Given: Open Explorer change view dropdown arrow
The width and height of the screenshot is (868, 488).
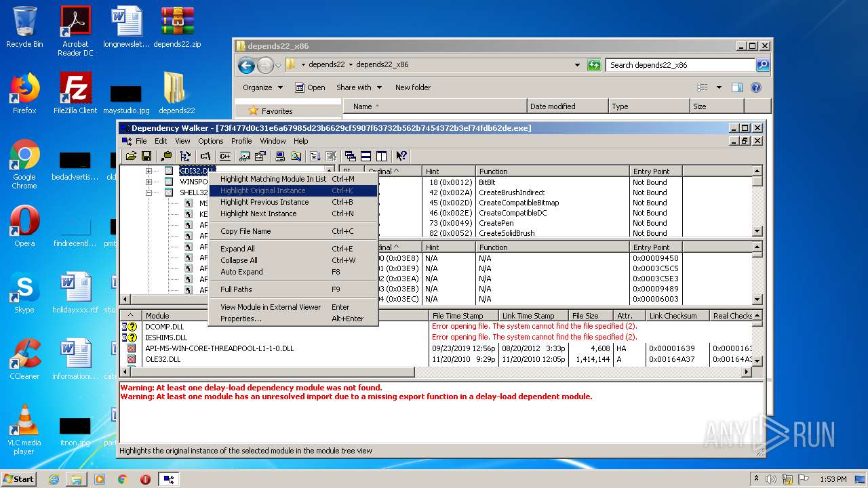Looking at the screenshot, I should pyautogui.click(x=719, y=87).
